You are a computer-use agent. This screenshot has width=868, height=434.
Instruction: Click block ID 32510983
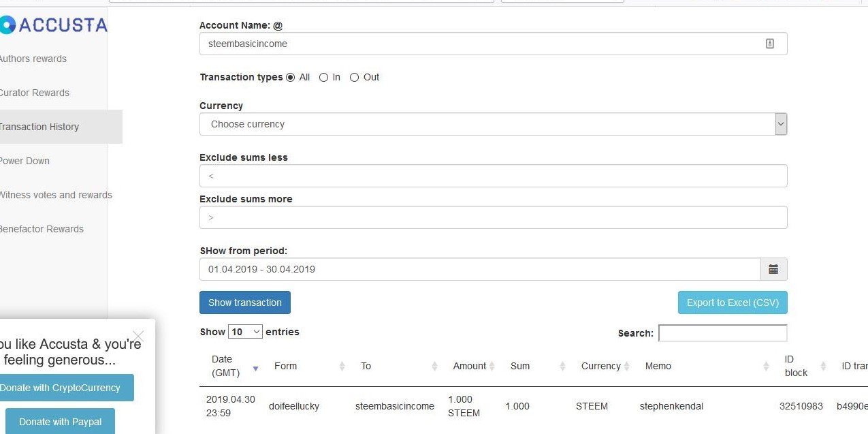(801, 406)
